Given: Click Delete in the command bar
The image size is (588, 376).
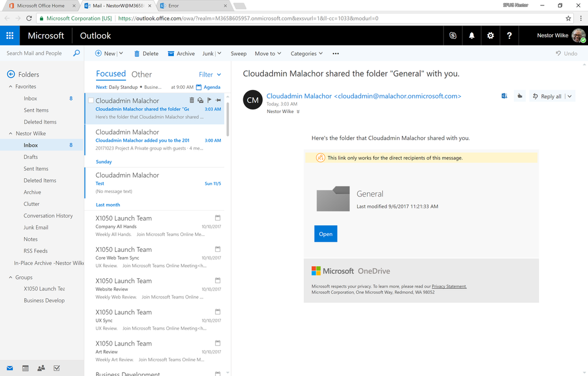Looking at the screenshot, I should click(146, 54).
